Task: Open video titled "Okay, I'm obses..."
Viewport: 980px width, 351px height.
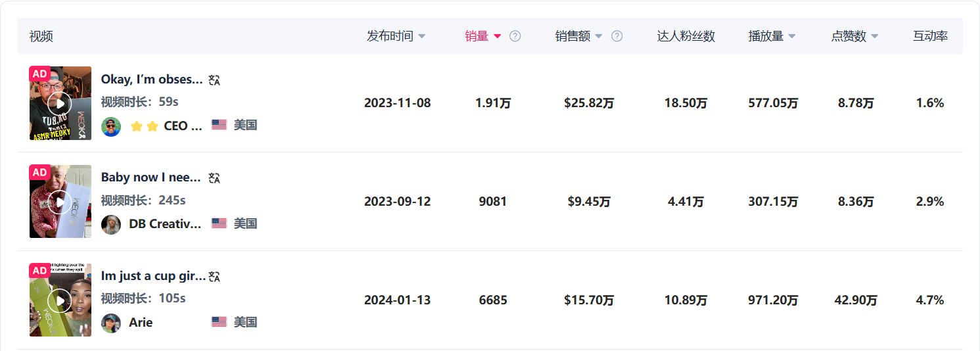Action: coord(152,80)
